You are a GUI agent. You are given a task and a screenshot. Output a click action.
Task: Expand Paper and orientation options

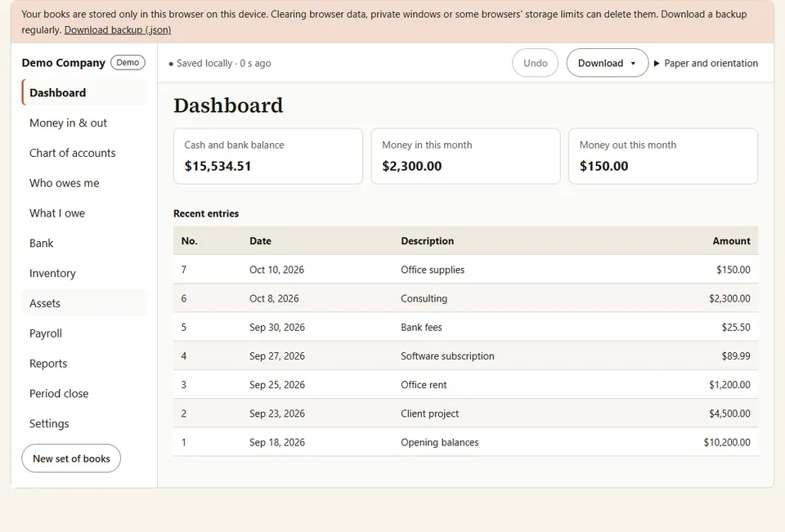point(706,63)
